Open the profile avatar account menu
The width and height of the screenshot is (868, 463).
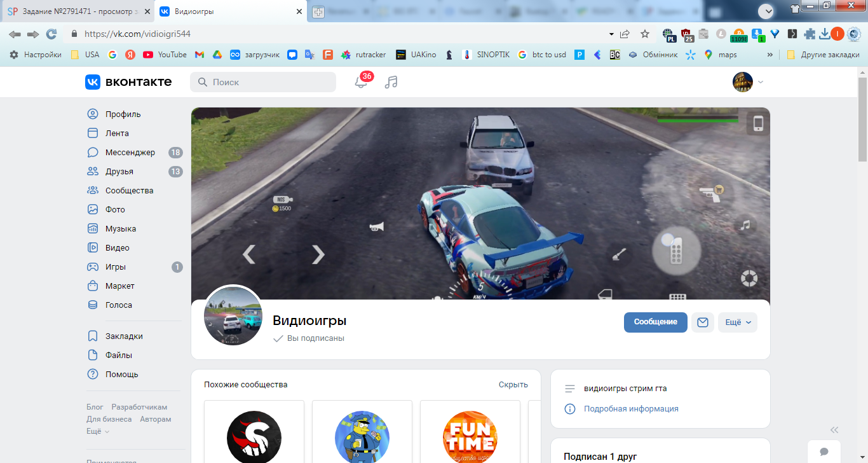748,82
